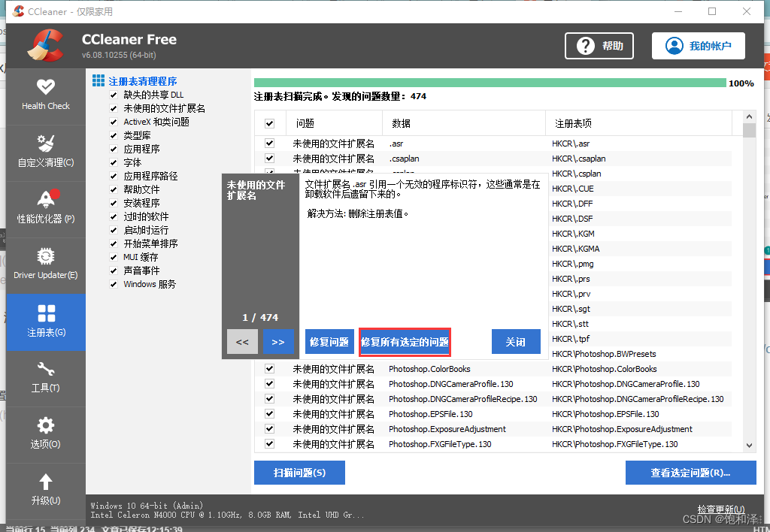Uncheck Photoshop.ColorBooks row checkbox
This screenshot has width=770, height=532.
click(270, 369)
